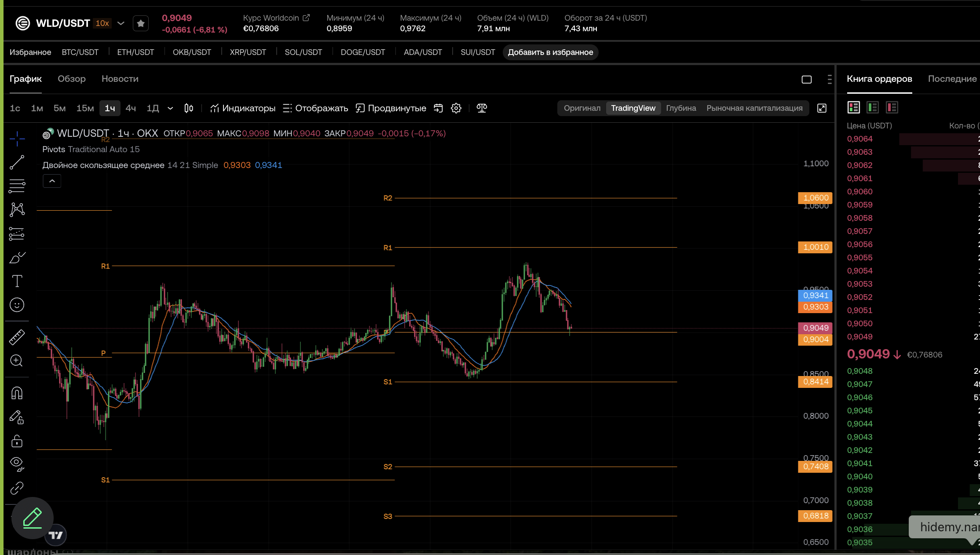The width and height of the screenshot is (980, 555).
Task: Select the 1Д timeframe
Action: [x=153, y=108]
